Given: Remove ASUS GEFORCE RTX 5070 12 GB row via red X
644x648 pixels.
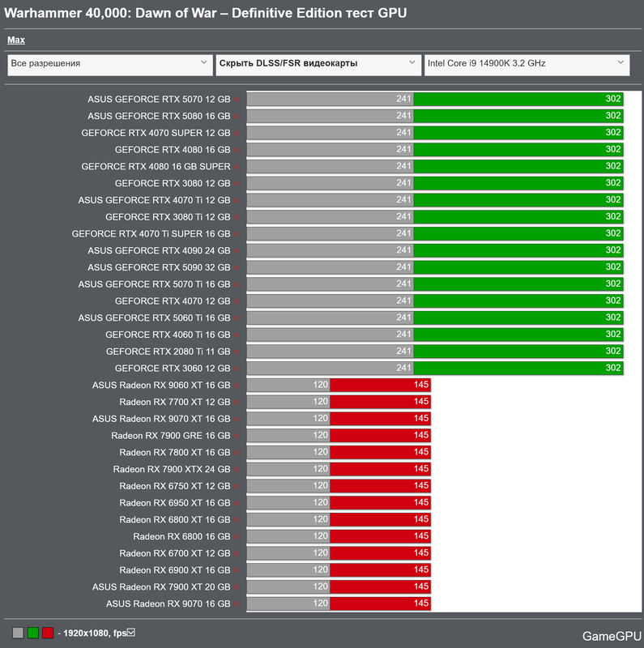Looking at the screenshot, I should 236,100.
